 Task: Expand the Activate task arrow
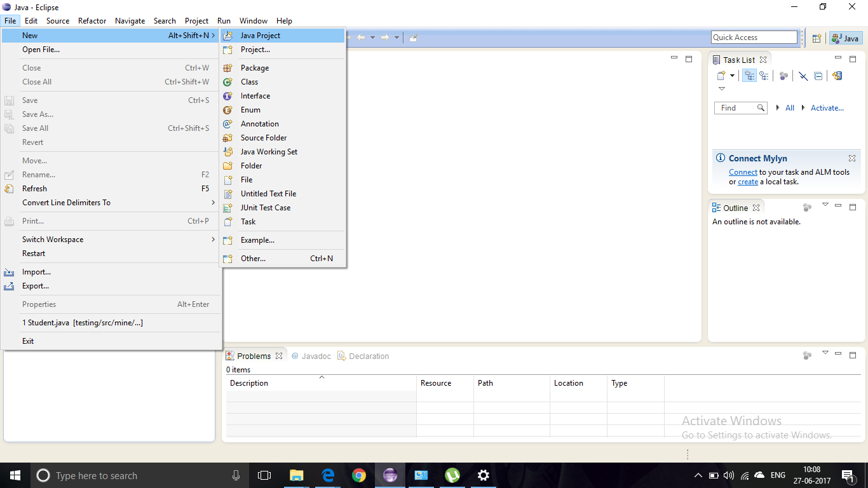803,108
